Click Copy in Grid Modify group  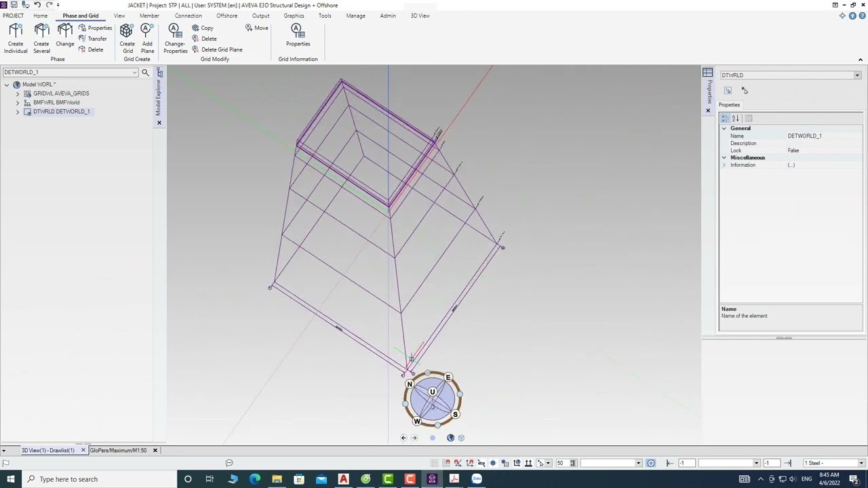coord(203,28)
